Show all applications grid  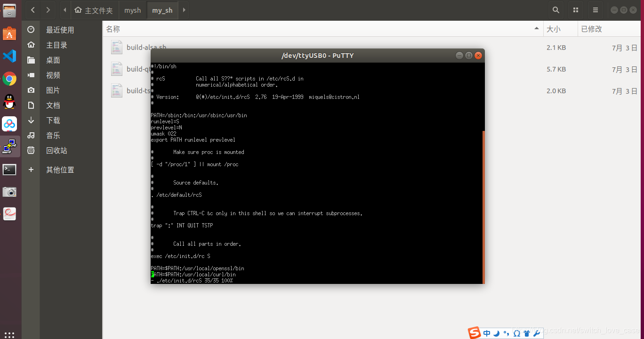pyautogui.click(x=9, y=335)
